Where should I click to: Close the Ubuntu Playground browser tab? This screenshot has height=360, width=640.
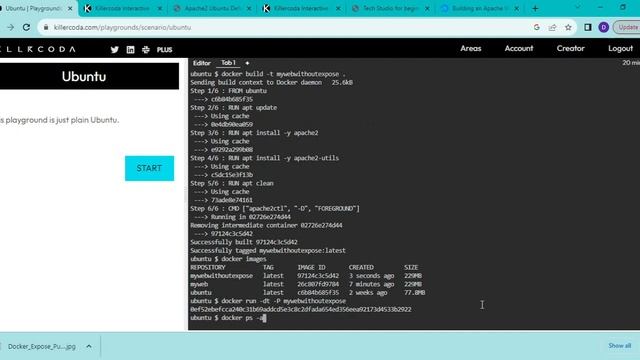tap(70, 8)
